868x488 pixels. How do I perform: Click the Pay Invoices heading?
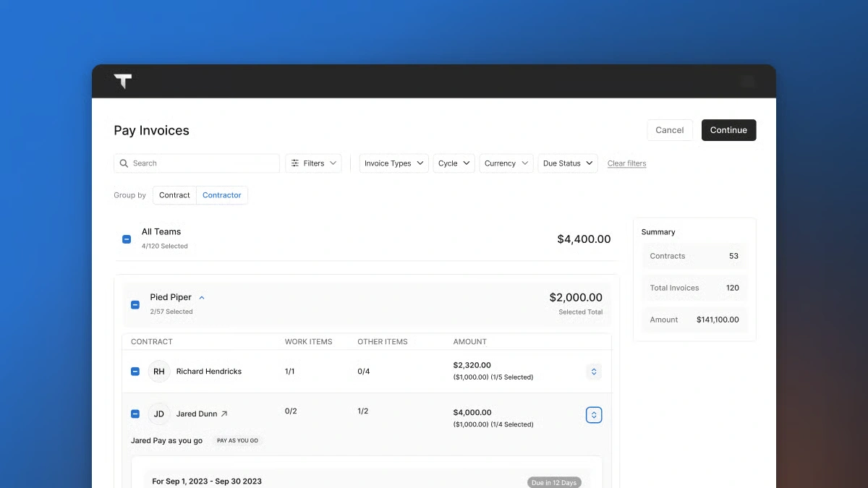[x=152, y=131]
